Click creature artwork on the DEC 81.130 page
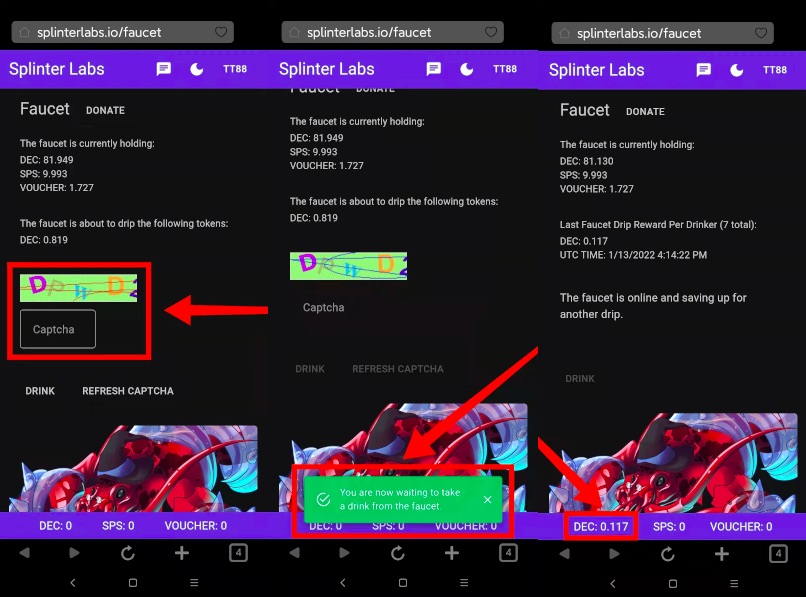The width and height of the screenshot is (806, 597). point(673,463)
